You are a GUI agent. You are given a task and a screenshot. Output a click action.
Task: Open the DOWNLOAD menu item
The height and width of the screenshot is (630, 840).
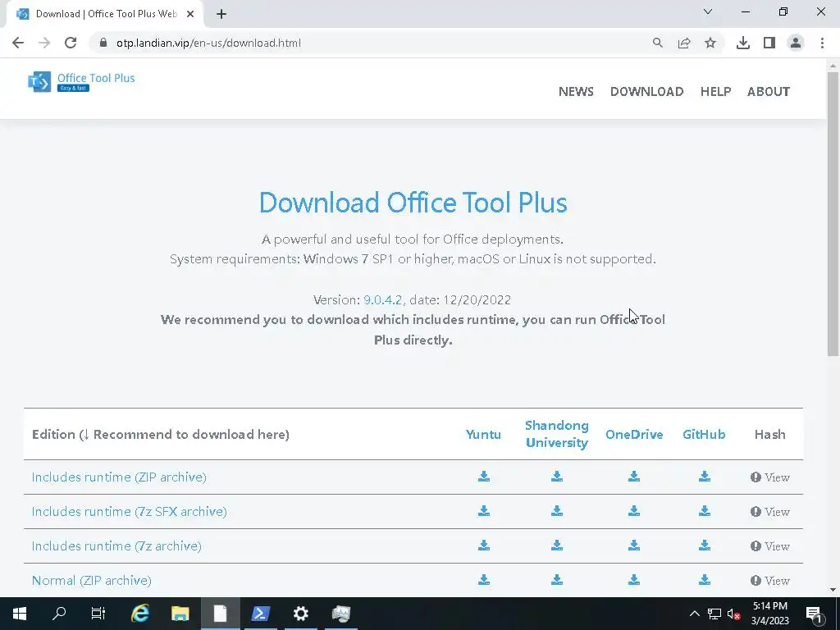coord(646,92)
